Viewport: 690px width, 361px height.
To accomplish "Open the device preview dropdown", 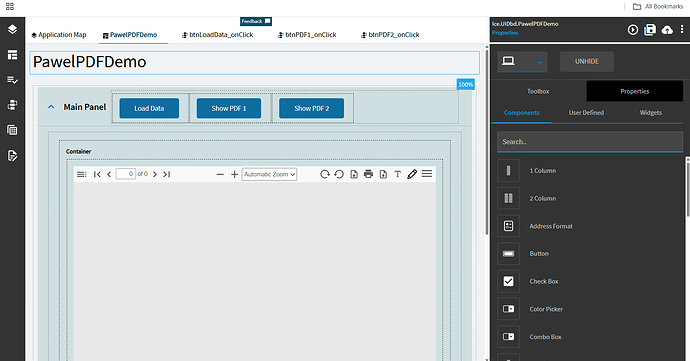I will [x=522, y=62].
